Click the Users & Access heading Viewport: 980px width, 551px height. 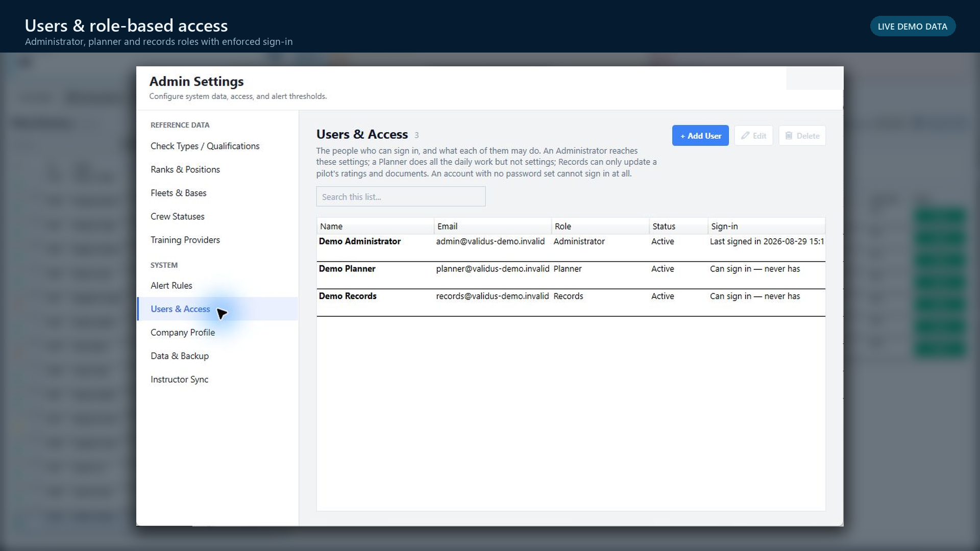coord(362,134)
